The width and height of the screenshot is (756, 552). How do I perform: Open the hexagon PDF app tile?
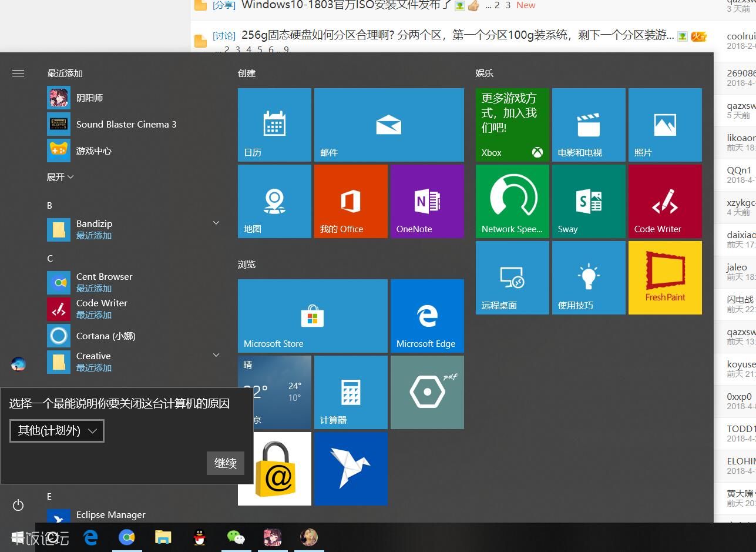pos(427,392)
